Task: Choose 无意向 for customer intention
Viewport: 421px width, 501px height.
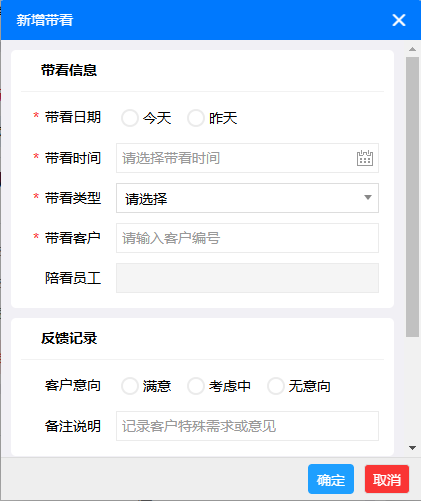Action: [276, 386]
